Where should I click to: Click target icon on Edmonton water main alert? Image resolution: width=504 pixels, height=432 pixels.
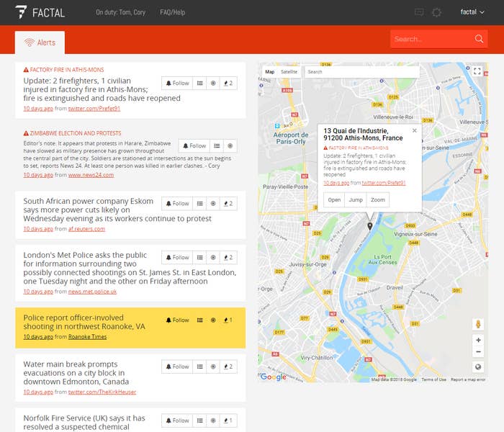(x=213, y=366)
